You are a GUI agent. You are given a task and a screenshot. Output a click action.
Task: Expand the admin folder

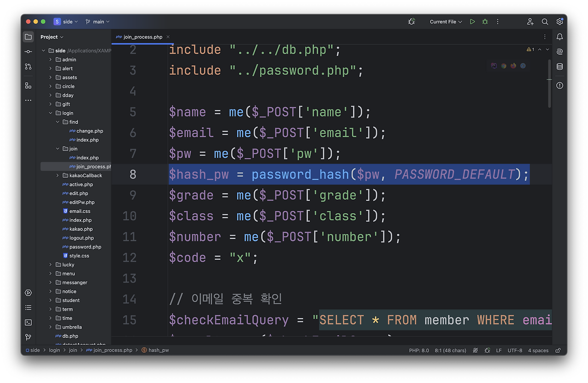[x=51, y=60]
